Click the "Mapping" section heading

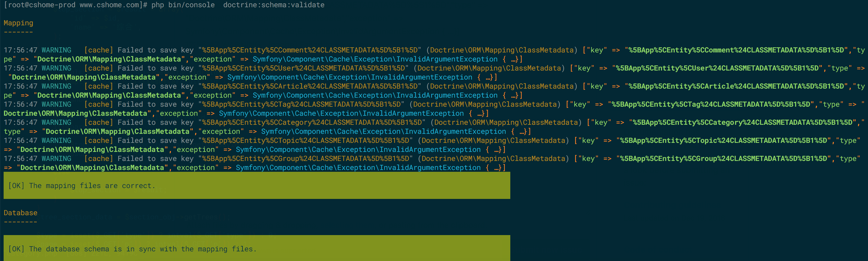click(18, 23)
